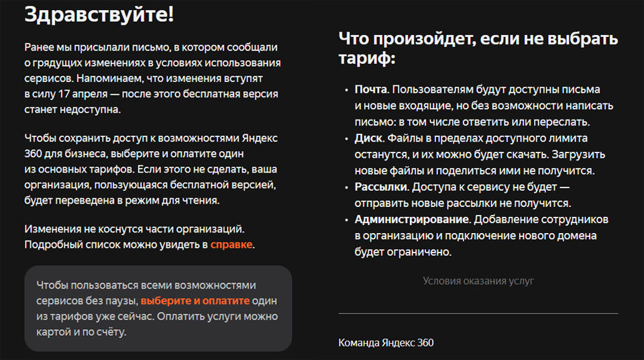Screen dimensions: 644x360
Task: Click the bold word "Администрирование" in the list
Action: tap(411, 220)
